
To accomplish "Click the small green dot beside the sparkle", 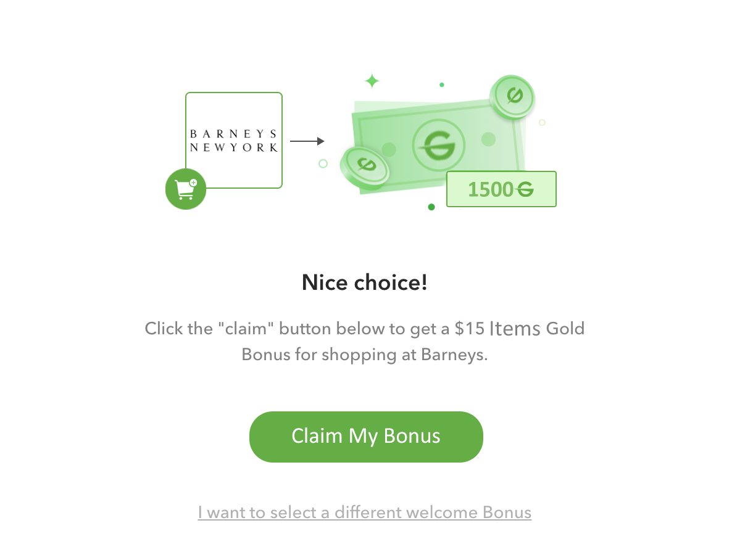I will click(x=442, y=85).
